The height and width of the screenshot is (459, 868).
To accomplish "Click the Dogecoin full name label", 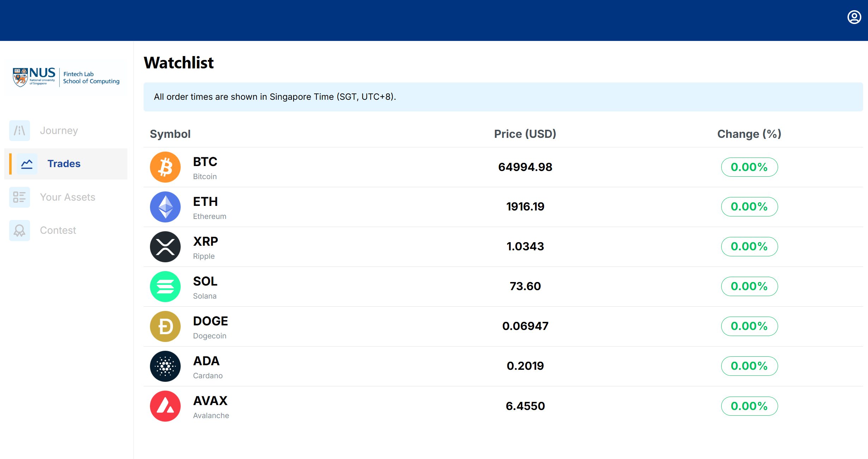I will 210,336.
